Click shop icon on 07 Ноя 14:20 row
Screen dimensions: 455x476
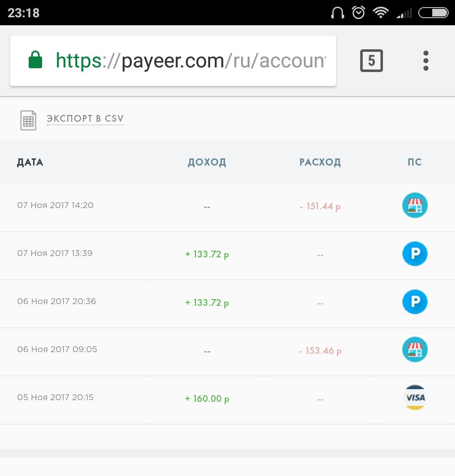(x=415, y=206)
